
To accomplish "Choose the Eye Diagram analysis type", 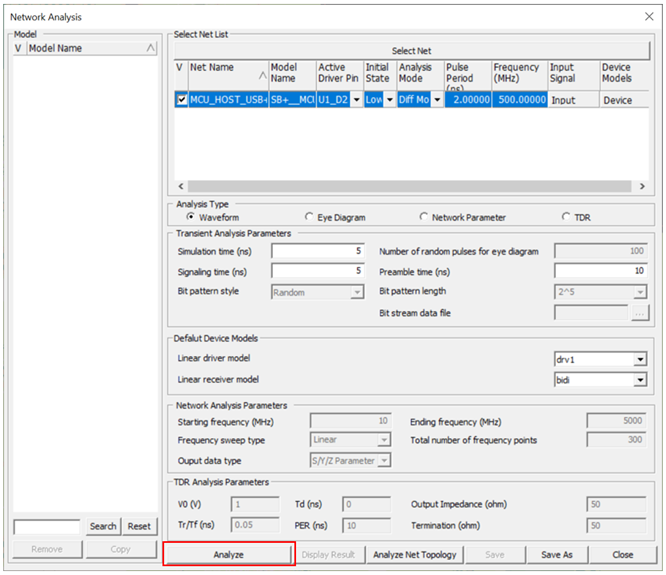I will 308,216.
